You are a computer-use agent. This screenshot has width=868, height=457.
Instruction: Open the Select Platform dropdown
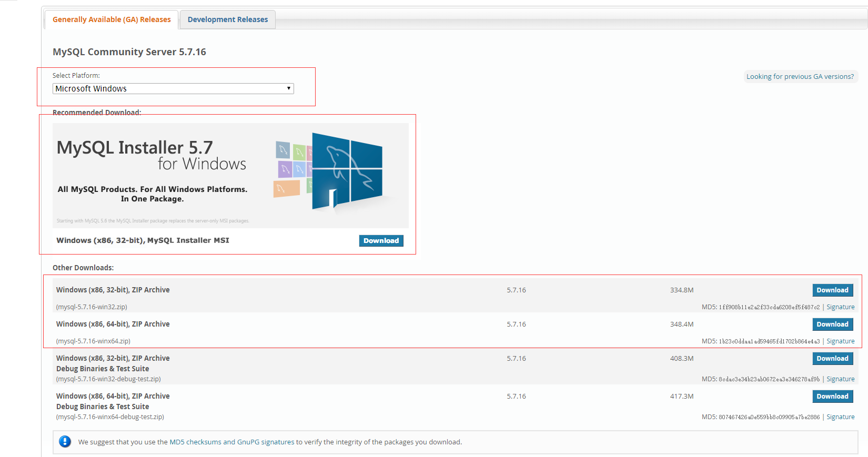tap(173, 88)
